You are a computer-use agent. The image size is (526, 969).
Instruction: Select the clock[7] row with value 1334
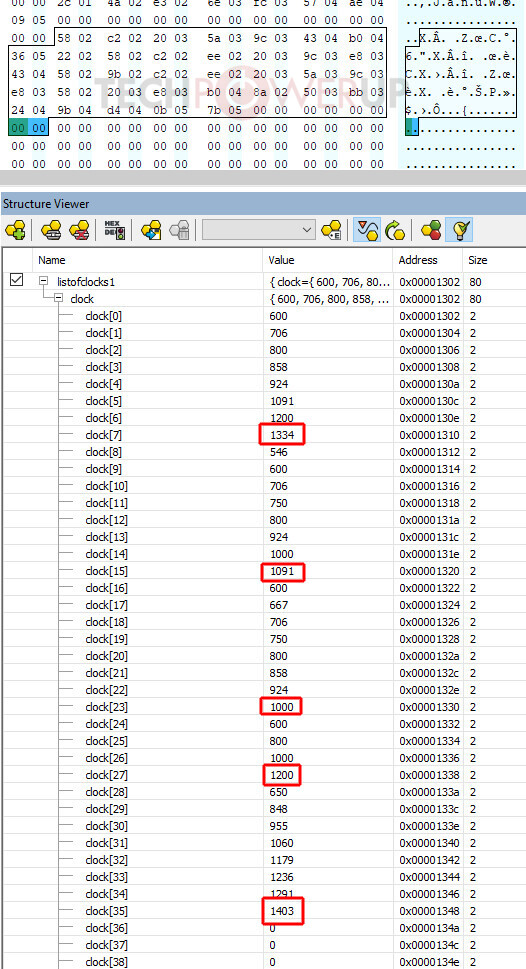pyautogui.click(x=263, y=435)
